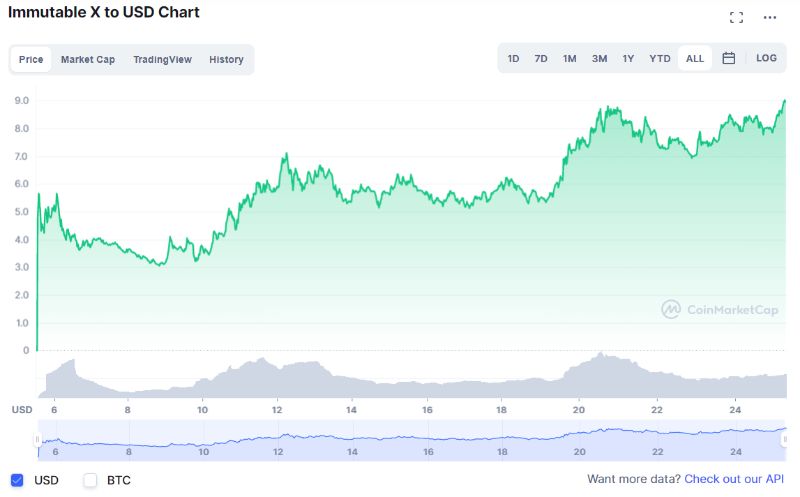Select the History tab

[226, 59]
